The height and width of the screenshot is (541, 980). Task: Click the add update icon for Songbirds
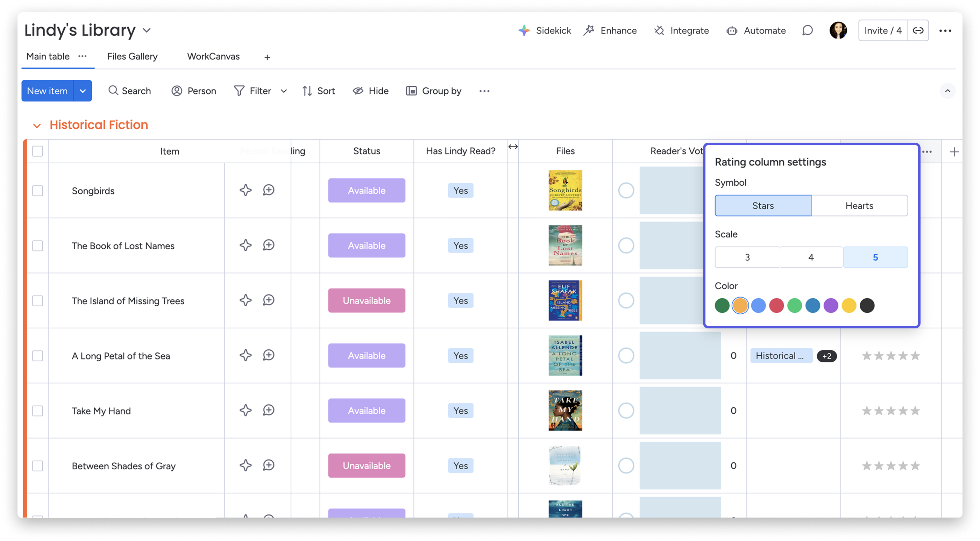click(269, 190)
